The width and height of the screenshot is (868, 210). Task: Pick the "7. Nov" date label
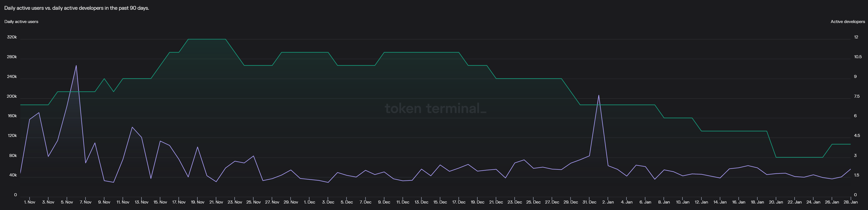(86, 202)
